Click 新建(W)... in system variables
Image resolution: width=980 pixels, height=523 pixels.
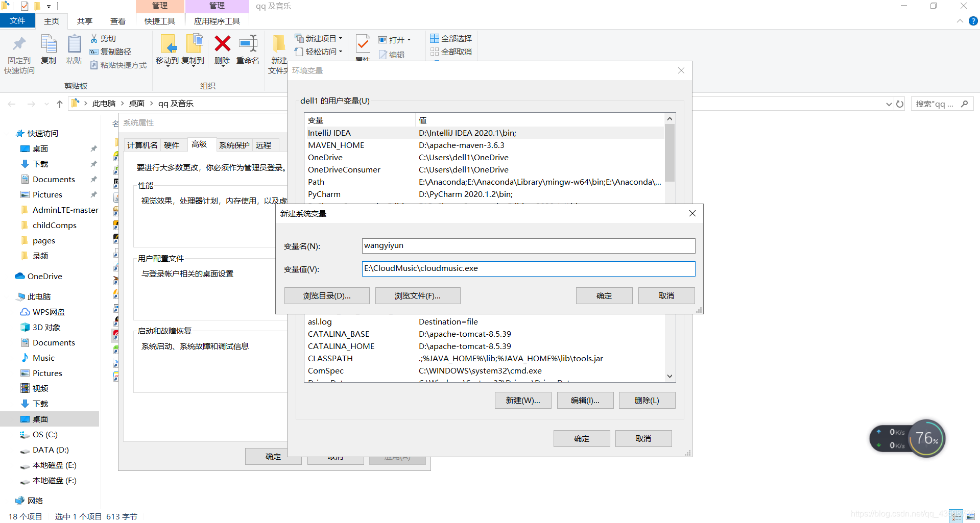tap(523, 401)
